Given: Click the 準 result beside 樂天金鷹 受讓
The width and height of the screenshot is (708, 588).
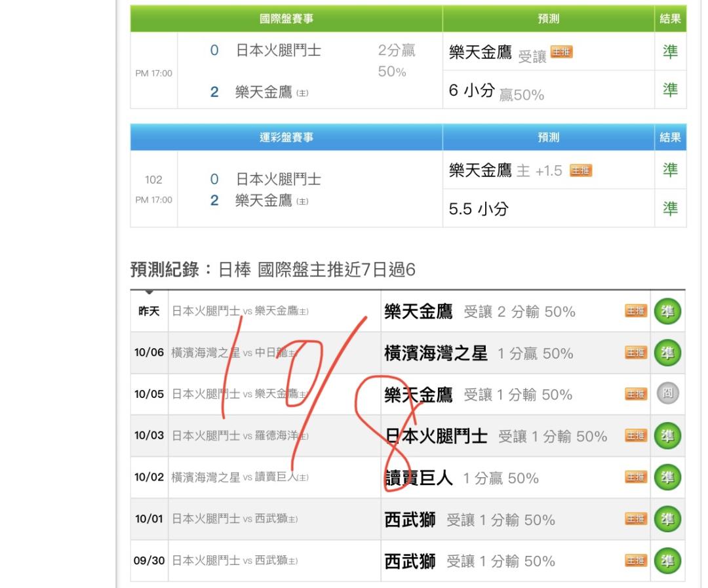Looking at the screenshot, I should tap(670, 52).
